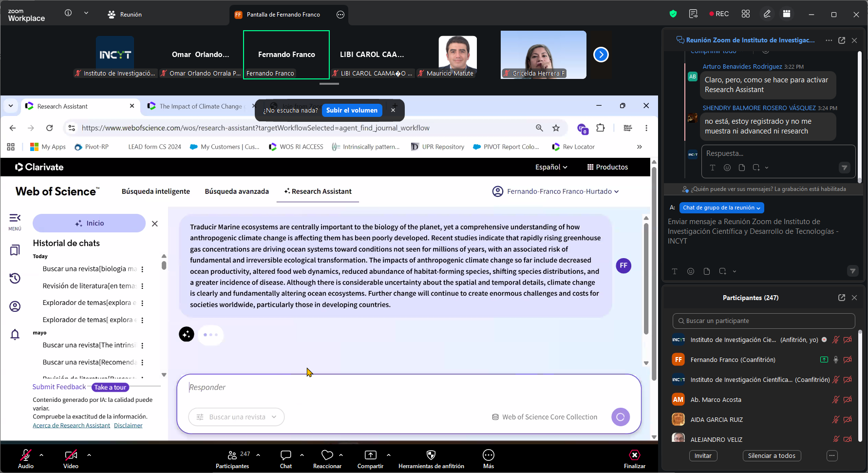
Task: Expand the Compartir options caret
Action: (x=389, y=455)
